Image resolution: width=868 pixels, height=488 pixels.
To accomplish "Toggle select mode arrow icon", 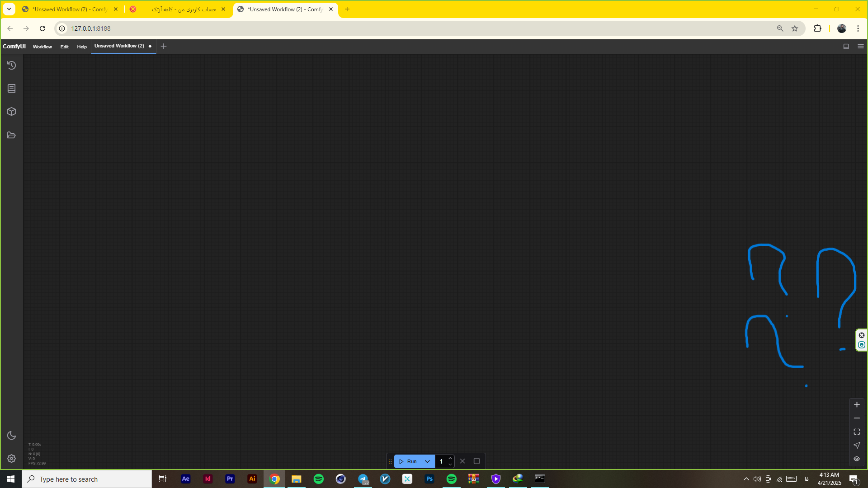I will pyautogui.click(x=857, y=446).
